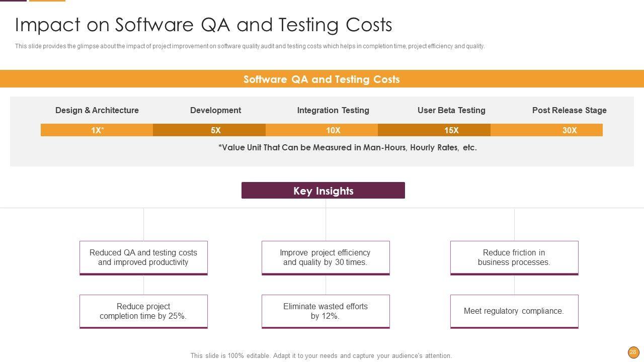Viewport: 644px width, 362px height.
Task: Click the Reduce project completion time box
Action: tap(143, 311)
